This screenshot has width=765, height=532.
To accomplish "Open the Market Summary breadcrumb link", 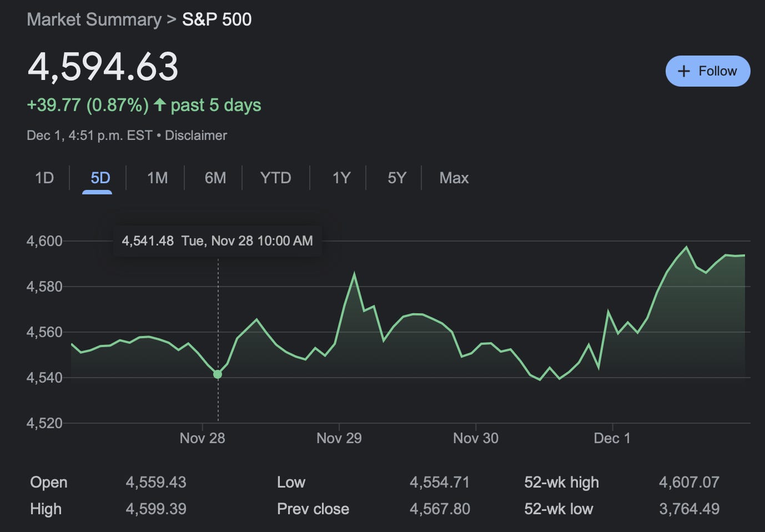I will [94, 19].
